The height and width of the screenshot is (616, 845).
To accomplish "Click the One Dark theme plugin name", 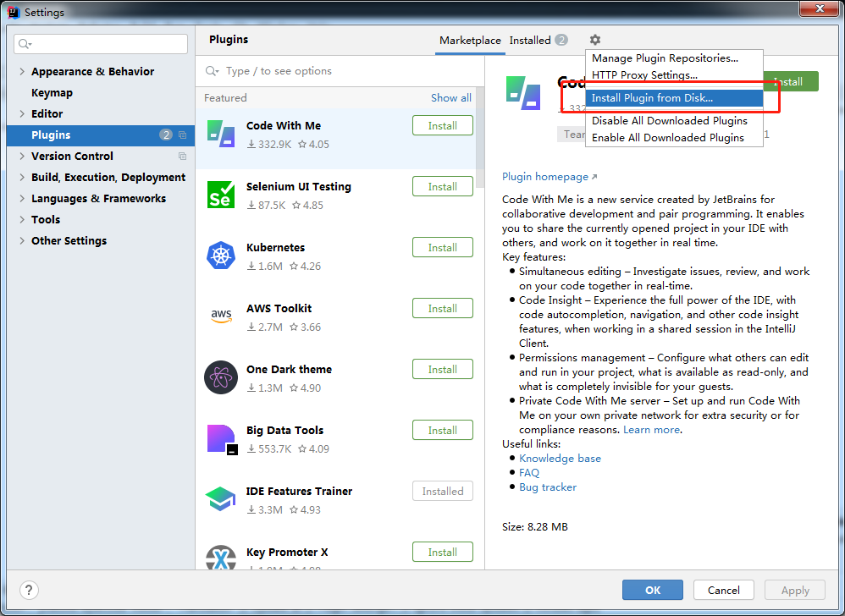I will pos(289,369).
